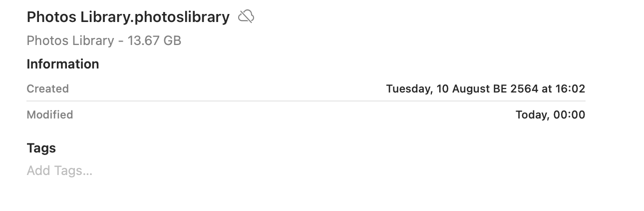Image resolution: width=644 pixels, height=211 pixels.
Task: Click the Tags section heading
Action: click(41, 148)
